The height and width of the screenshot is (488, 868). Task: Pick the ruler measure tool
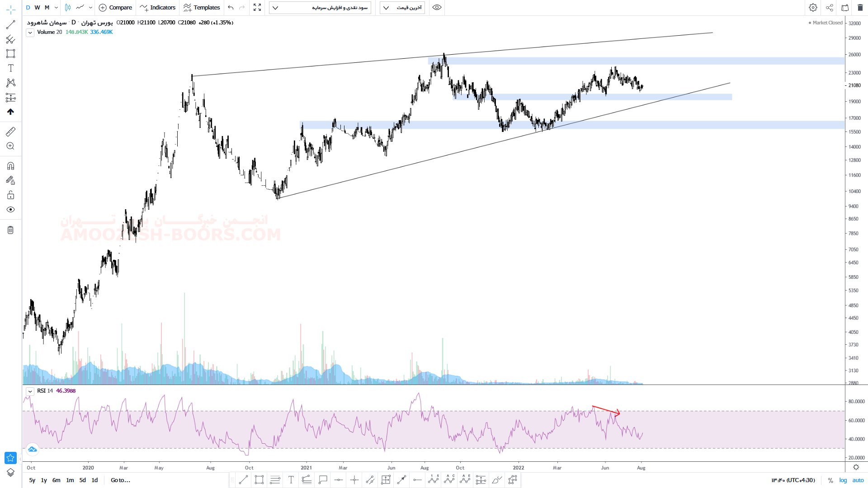tap(10, 131)
